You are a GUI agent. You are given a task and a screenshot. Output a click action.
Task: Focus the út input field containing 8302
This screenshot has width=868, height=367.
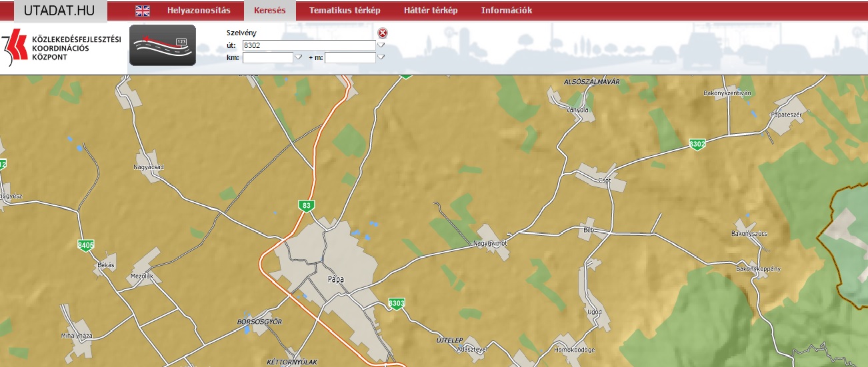(x=309, y=45)
